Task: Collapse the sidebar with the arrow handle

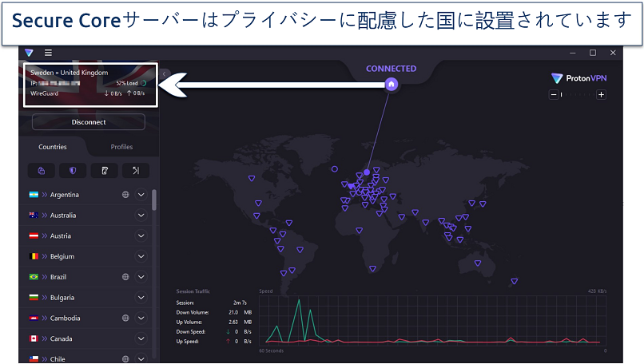Action: [x=164, y=73]
